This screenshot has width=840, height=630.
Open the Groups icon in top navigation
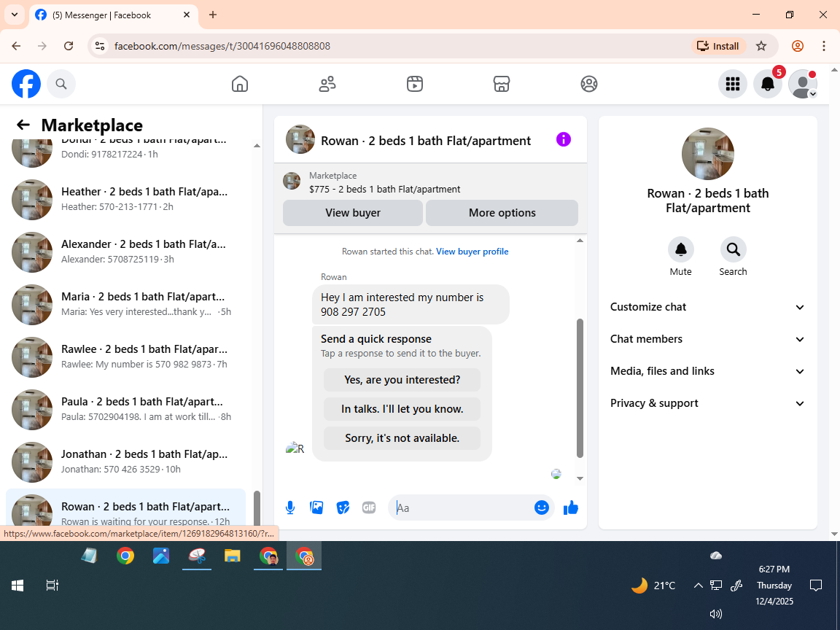coord(588,84)
